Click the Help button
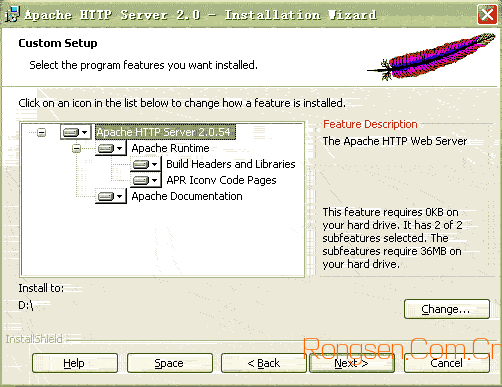The image size is (502, 387). pyautogui.click(x=75, y=363)
